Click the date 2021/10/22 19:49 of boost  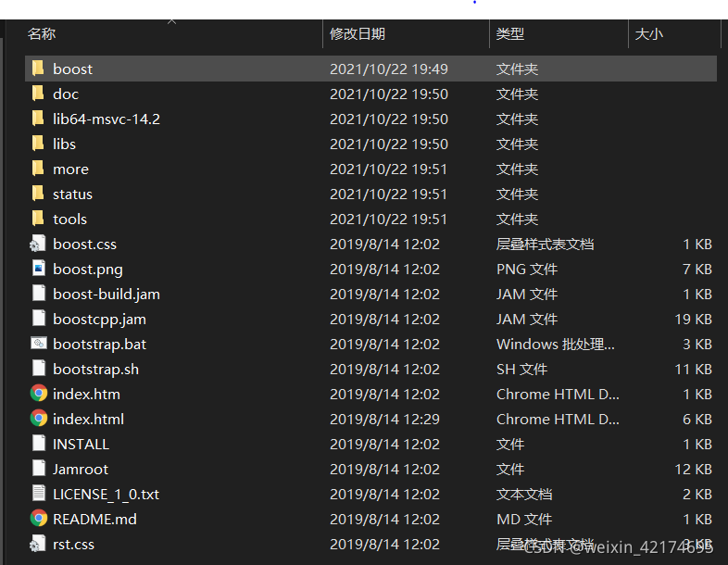(x=389, y=69)
